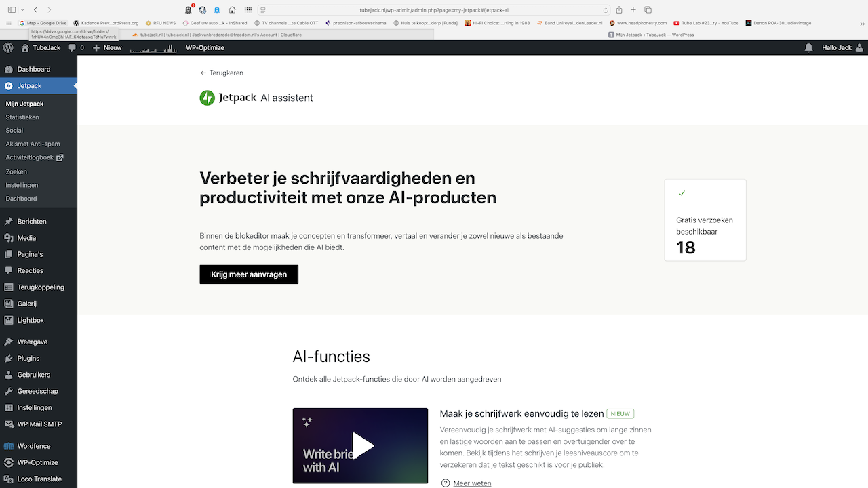Open Dashboard in the WordPress sidebar
Image resolution: width=868 pixels, height=488 pixels.
pyautogui.click(x=39, y=69)
